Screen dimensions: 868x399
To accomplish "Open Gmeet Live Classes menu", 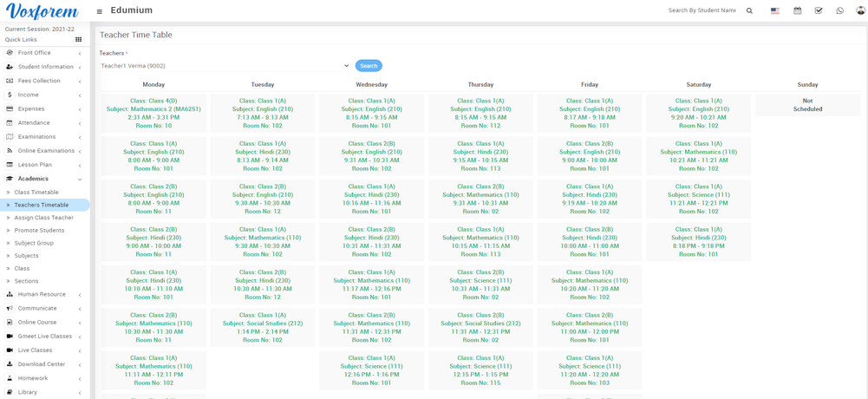I will click(x=45, y=337).
